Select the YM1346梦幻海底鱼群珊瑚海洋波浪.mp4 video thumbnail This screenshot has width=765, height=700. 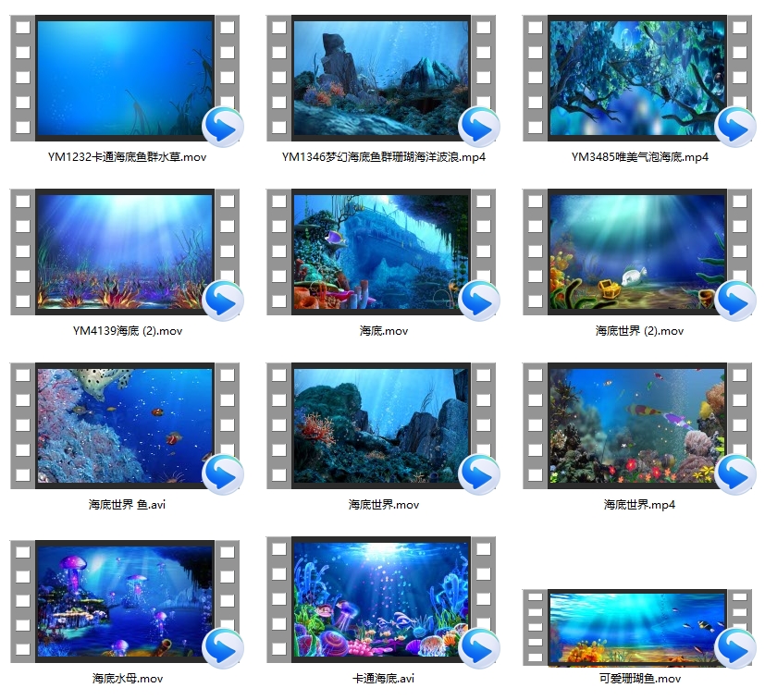click(381, 78)
